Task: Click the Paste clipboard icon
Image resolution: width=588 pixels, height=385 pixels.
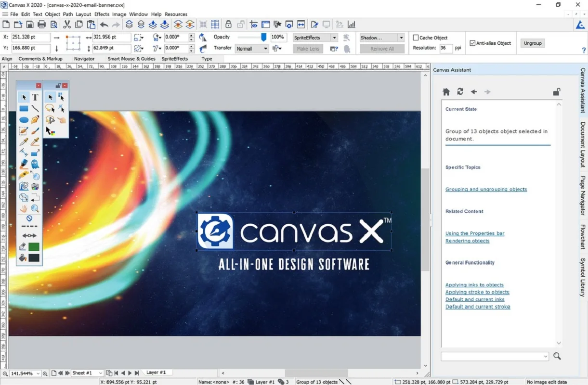Action: click(91, 25)
